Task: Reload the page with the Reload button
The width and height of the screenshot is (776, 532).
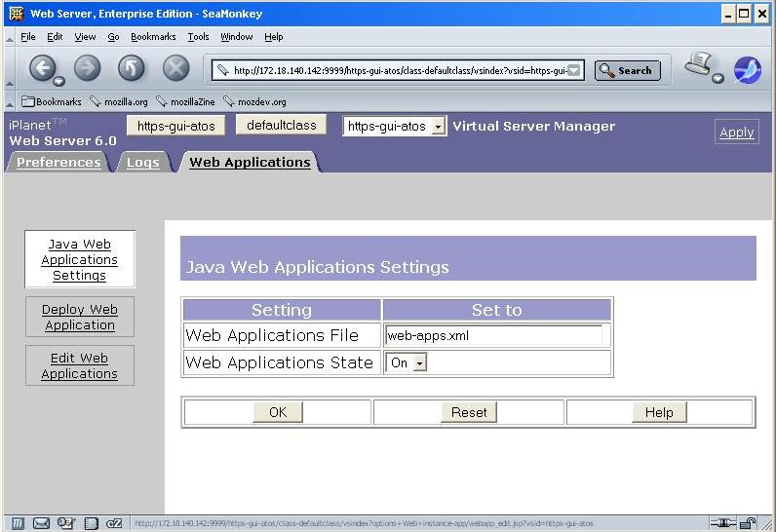Action: click(x=132, y=68)
